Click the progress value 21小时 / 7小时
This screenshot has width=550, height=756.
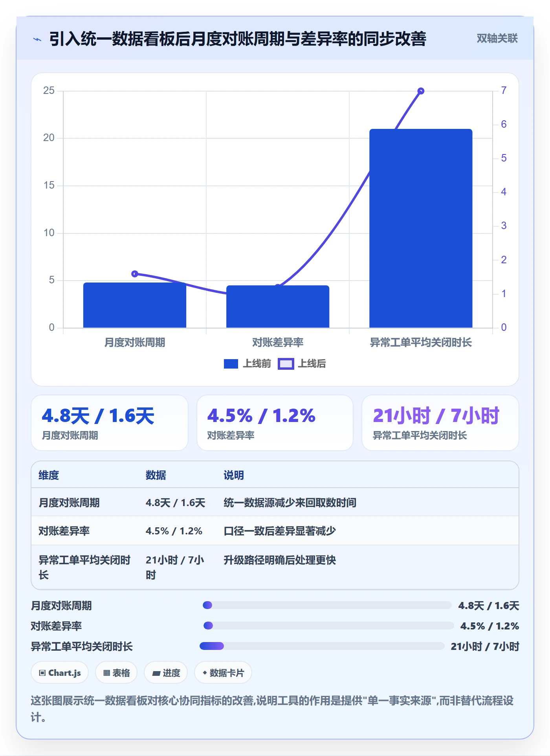[485, 646]
